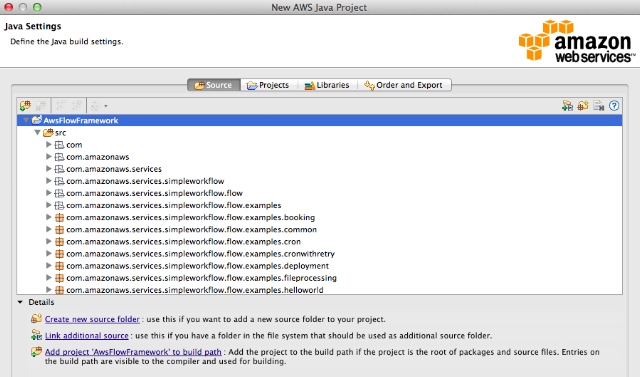640x377 pixels.
Task: Expand com.amazonaws.services.simpleworkflow.flow package arrow
Action: tap(49, 193)
